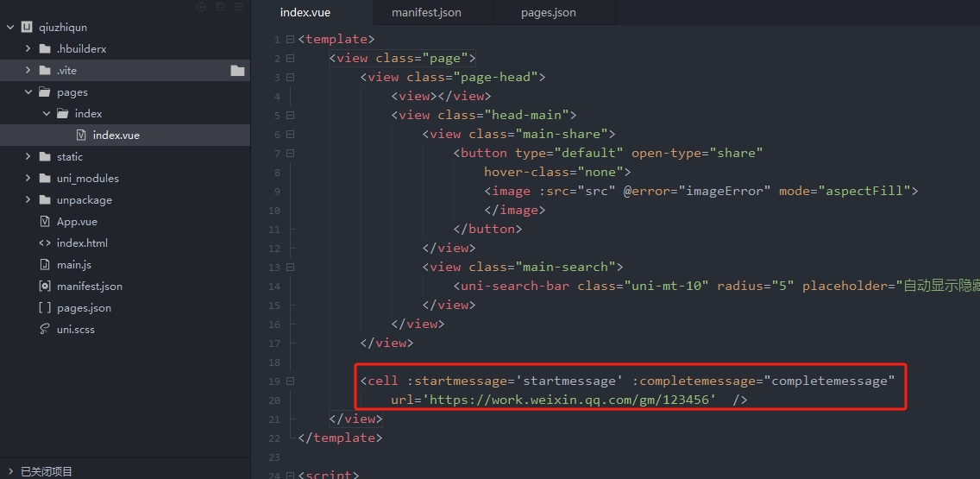Expand the unpackage folder chevron

[28, 199]
